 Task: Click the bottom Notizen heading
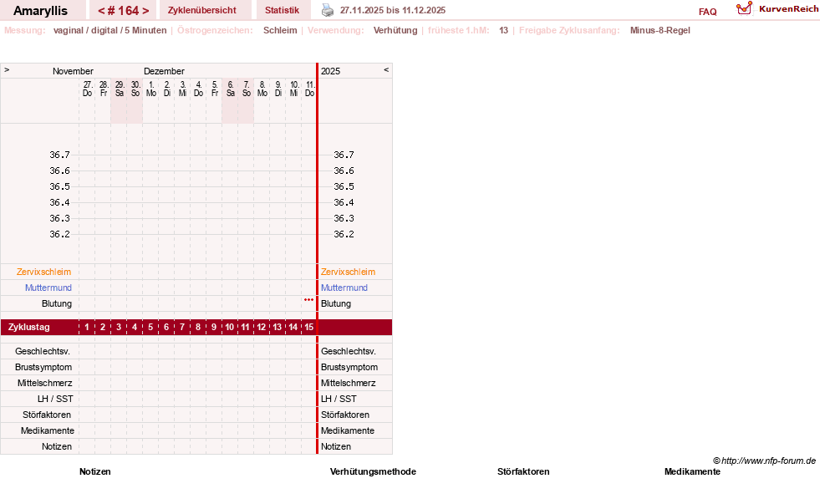click(x=94, y=471)
